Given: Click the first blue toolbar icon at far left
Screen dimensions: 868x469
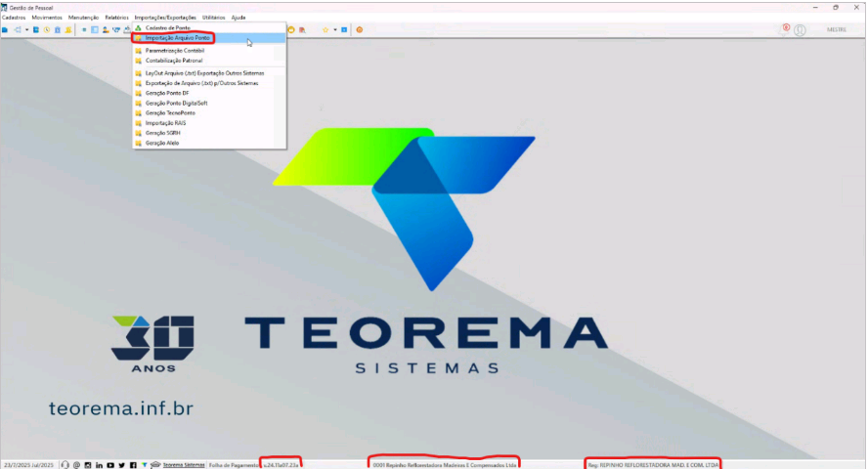Looking at the screenshot, I should [x=5, y=30].
